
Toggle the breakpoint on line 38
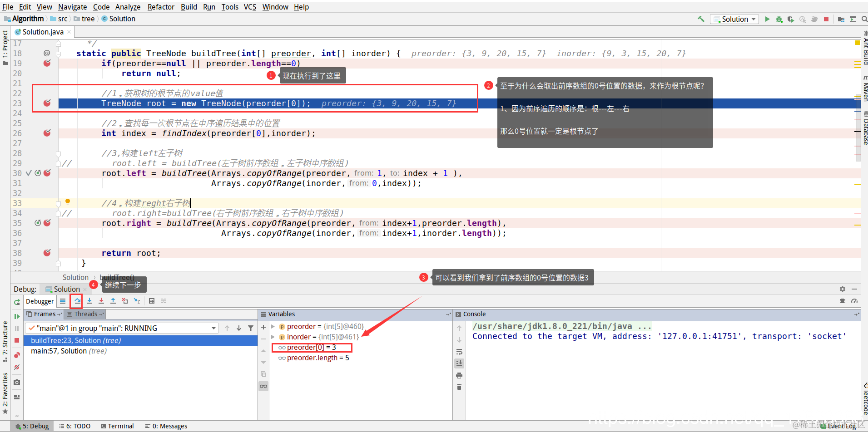47,253
